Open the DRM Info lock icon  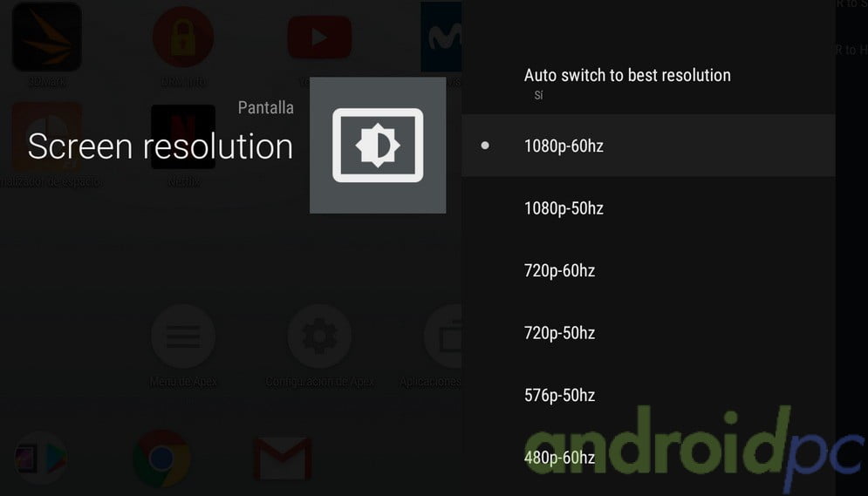tap(183, 37)
